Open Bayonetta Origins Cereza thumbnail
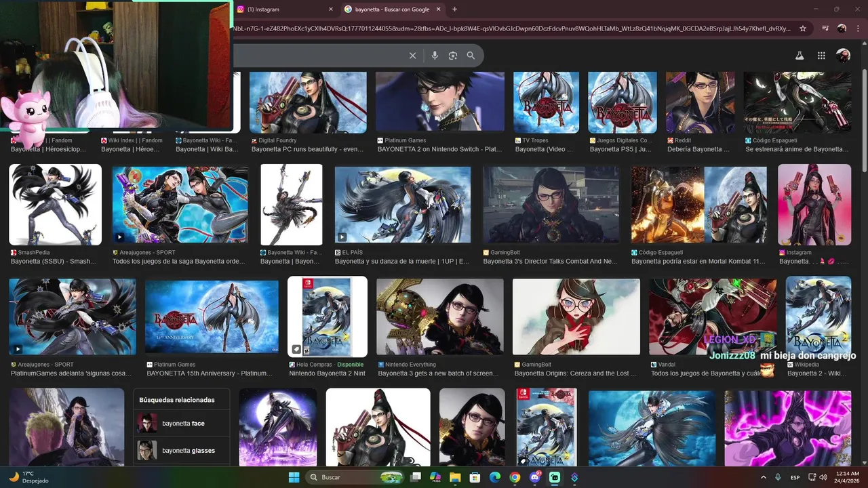This screenshot has height=488, width=868. coord(576,317)
